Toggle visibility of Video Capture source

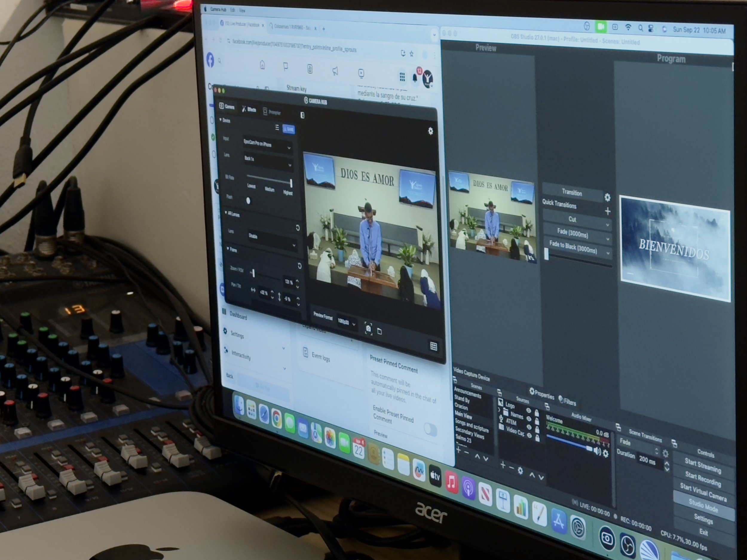coord(529,436)
